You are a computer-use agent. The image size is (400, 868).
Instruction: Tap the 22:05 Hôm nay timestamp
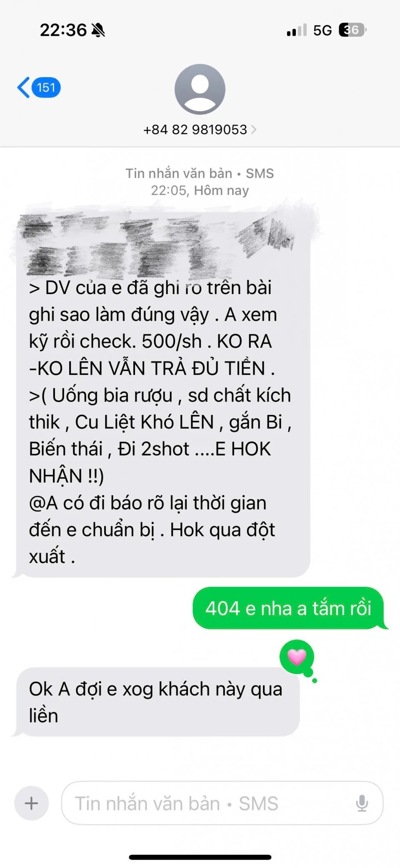200,191
